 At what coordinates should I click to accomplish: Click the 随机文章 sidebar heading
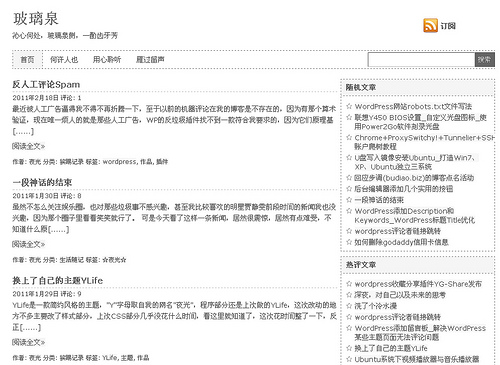coord(361,87)
